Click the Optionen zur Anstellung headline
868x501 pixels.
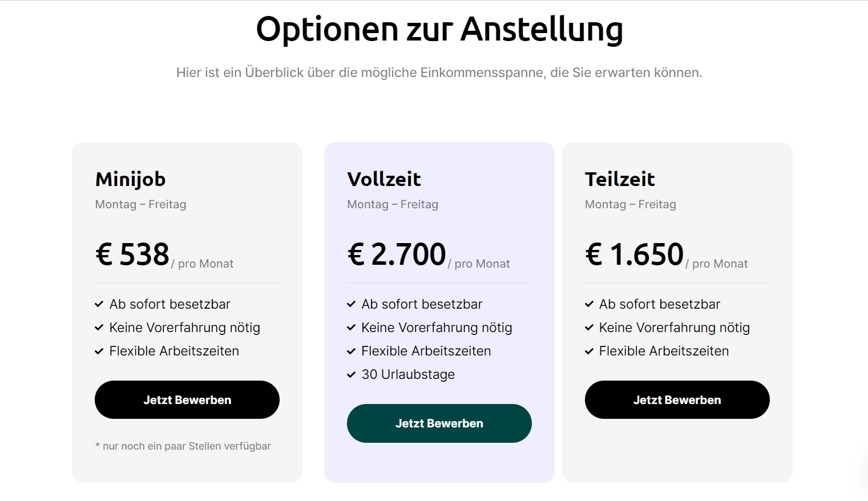click(x=439, y=29)
